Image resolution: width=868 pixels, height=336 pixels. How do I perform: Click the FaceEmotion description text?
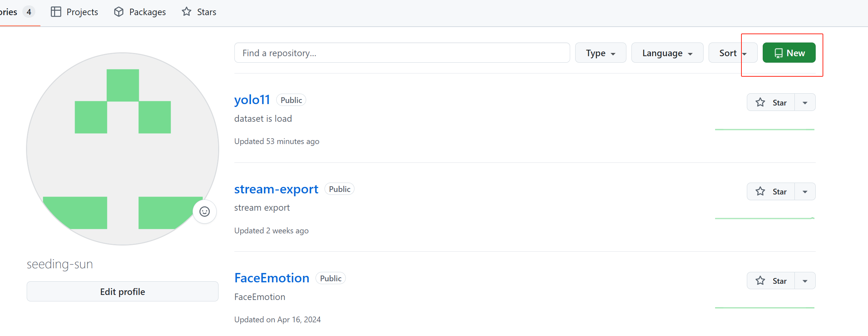[x=260, y=297]
